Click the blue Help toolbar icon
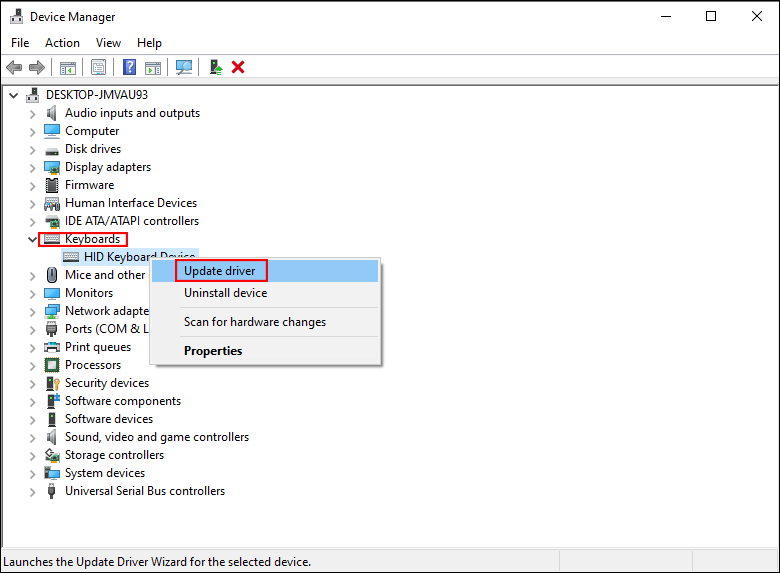 pyautogui.click(x=129, y=67)
